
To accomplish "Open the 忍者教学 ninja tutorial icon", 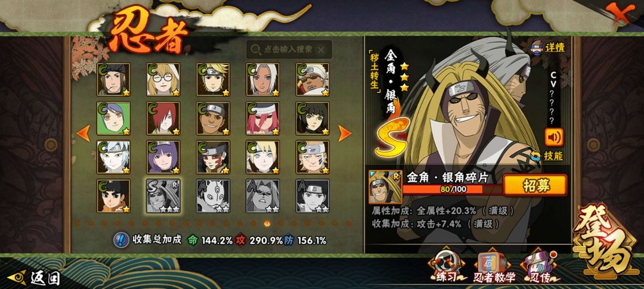I will 494,266.
